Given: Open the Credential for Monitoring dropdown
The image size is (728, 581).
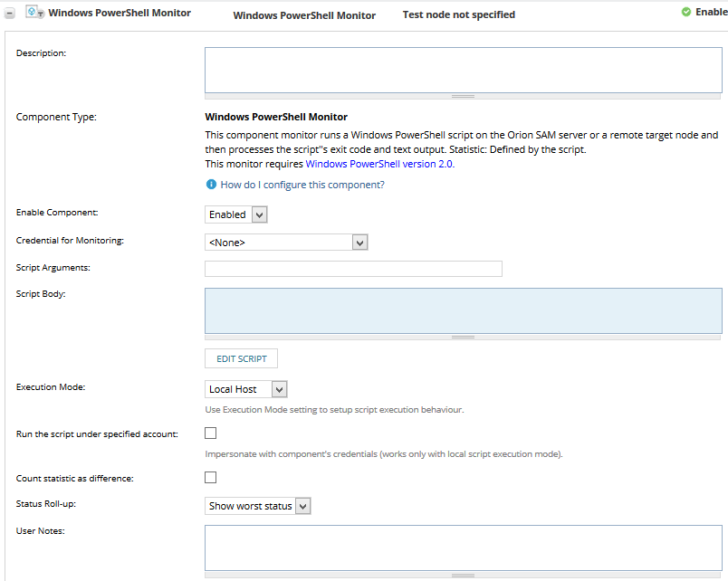Looking at the screenshot, I should (x=359, y=242).
